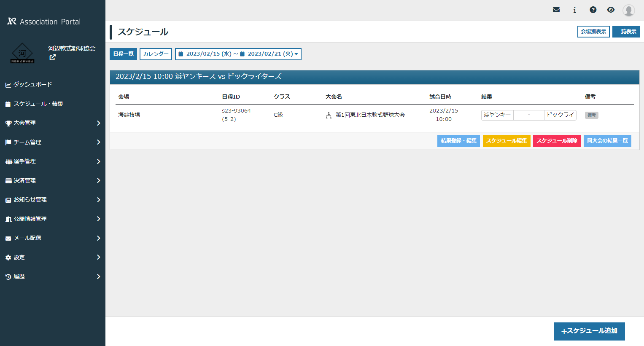Click the Association Portal logo
The image size is (644, 346).
(44, 21)
